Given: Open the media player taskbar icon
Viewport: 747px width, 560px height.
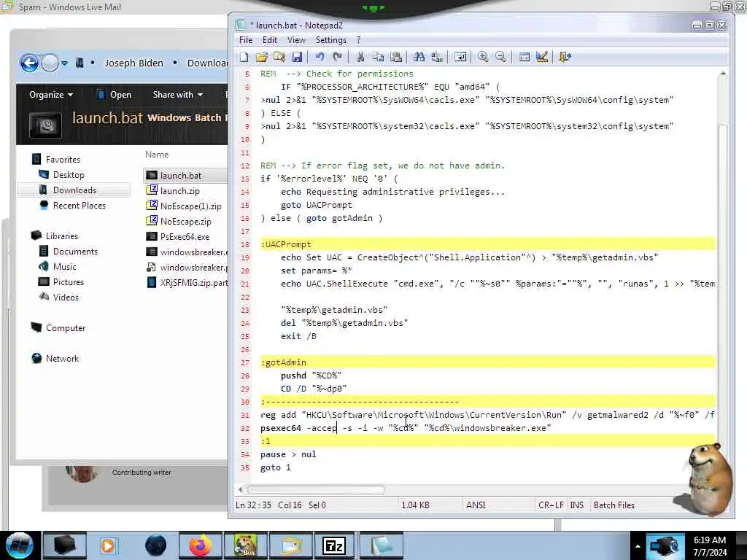Looking at the screenshot, I should [x=108, y=545].
